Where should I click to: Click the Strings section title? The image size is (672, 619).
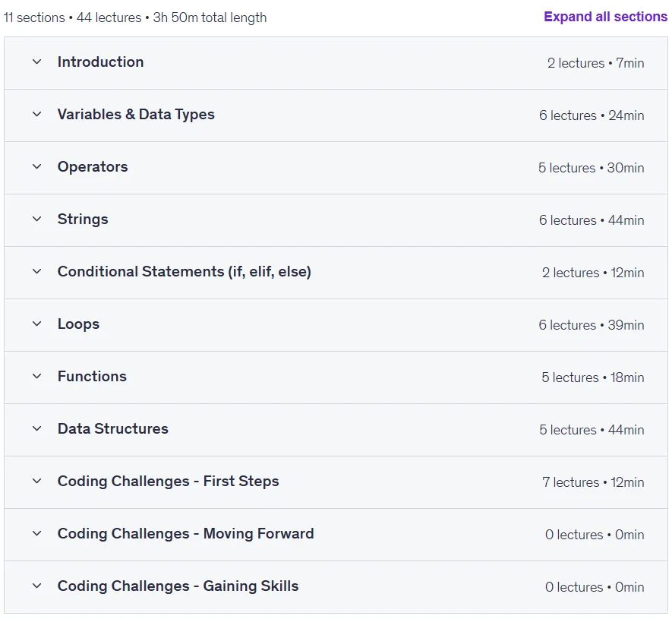click(83, 219)
